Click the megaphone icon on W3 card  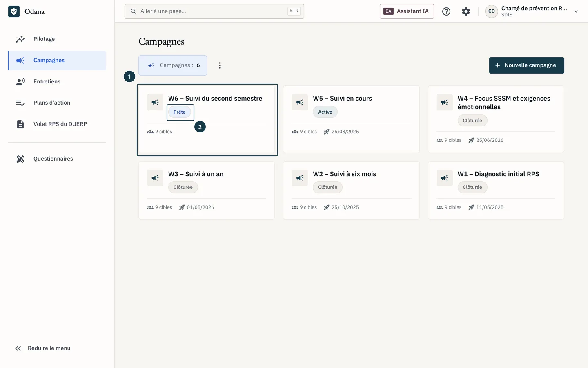tap(155, 178)
